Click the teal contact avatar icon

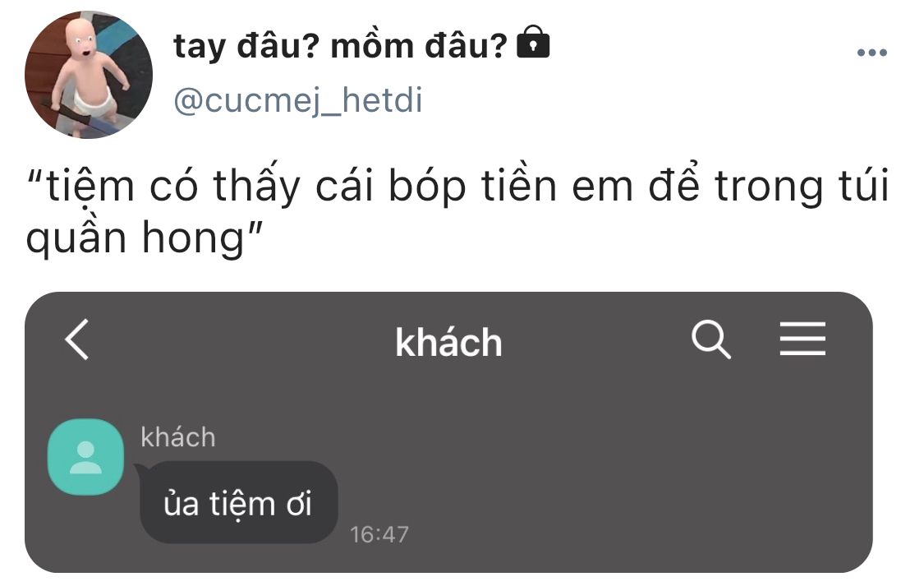point(86,457)
